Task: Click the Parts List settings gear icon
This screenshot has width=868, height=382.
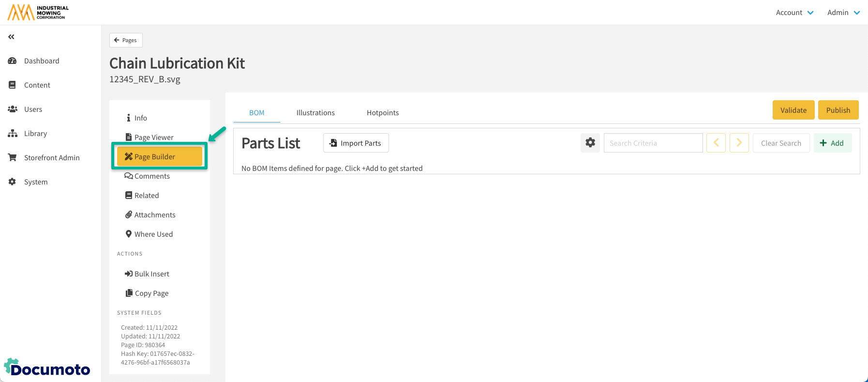Action: [590, 143]
